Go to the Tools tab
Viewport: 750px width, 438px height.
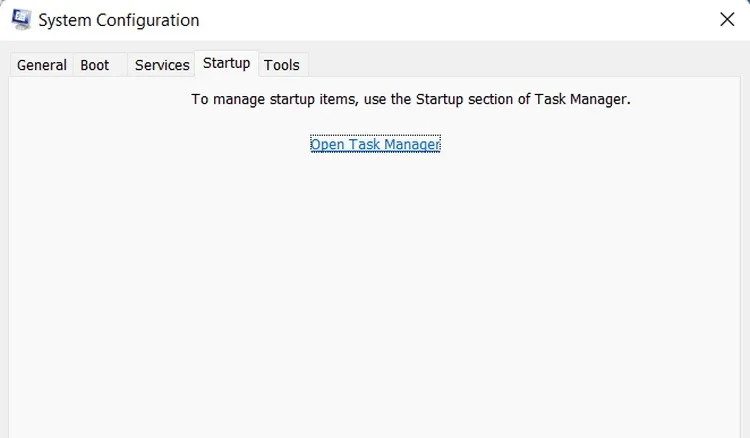point(282,65)
